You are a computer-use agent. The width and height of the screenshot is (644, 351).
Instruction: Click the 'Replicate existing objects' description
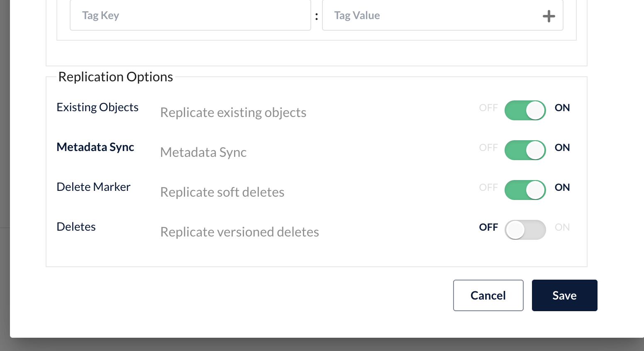coord(233,112)
